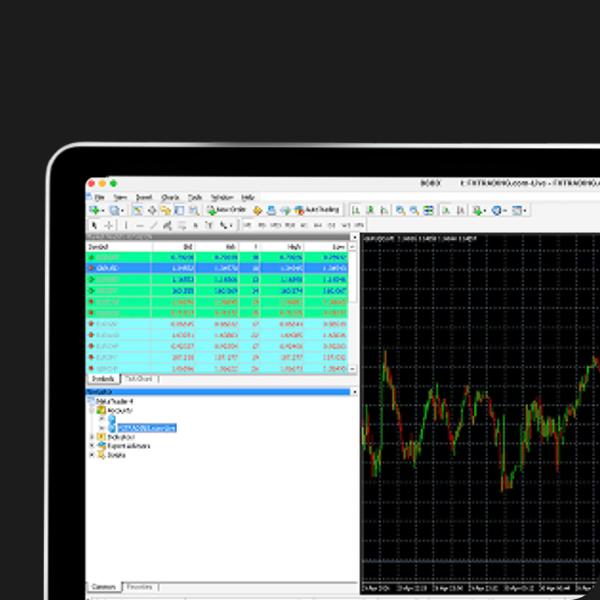600x600 pixels.
Task: Open the Terminal panel icon
Action: coord(179,210)
